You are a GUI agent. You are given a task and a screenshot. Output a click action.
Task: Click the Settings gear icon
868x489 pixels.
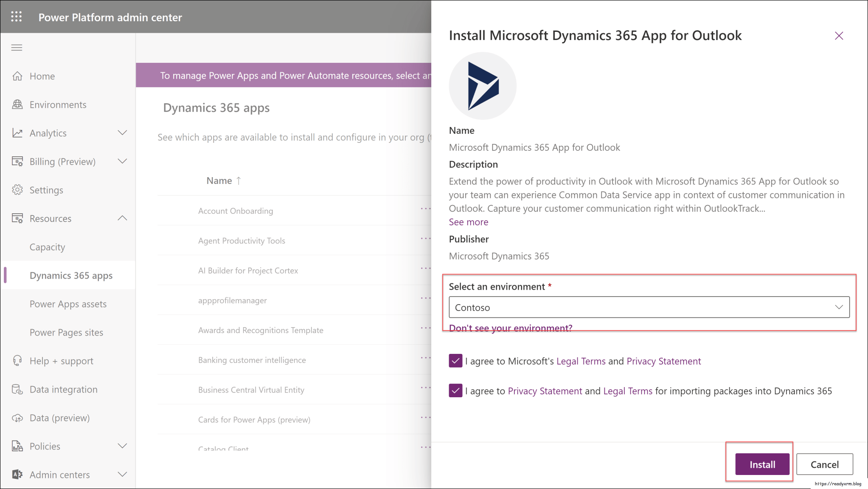(17, 190)
